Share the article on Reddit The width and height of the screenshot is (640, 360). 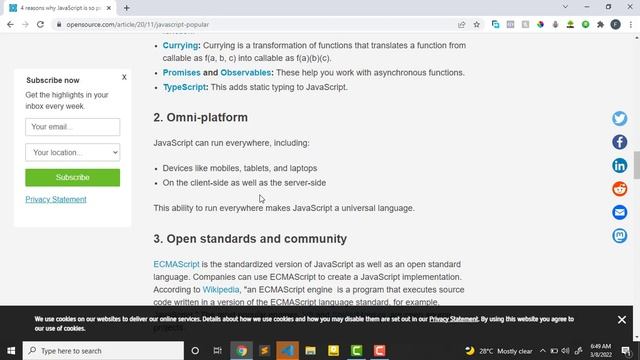[x=620, y=189]
